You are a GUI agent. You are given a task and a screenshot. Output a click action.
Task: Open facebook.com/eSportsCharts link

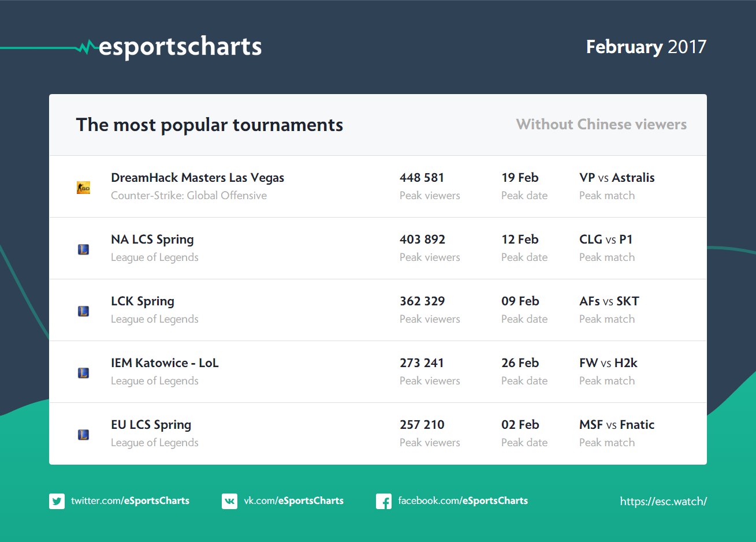pyautogui.click(x=463, y=501)
